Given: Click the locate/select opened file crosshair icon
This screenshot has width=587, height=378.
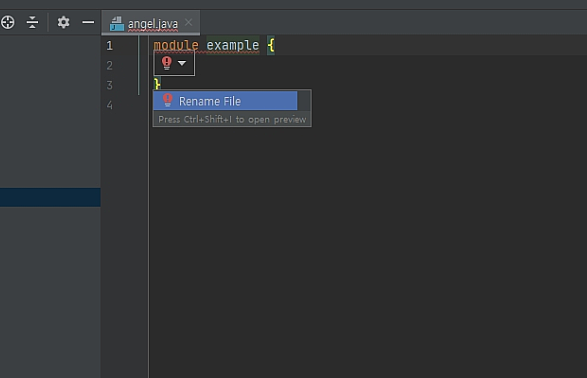Looking at the screenshot, I should tap(7, 22).
